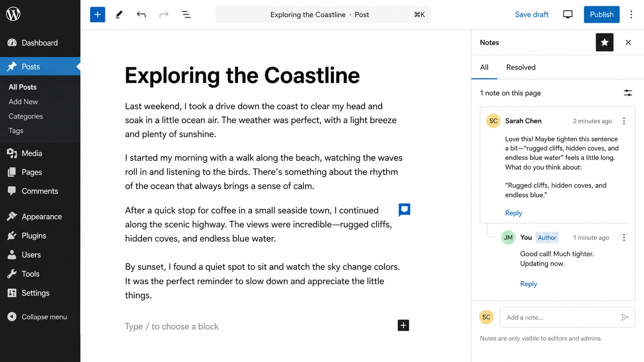Switch to the All notes tab

(x=484, y=67)
